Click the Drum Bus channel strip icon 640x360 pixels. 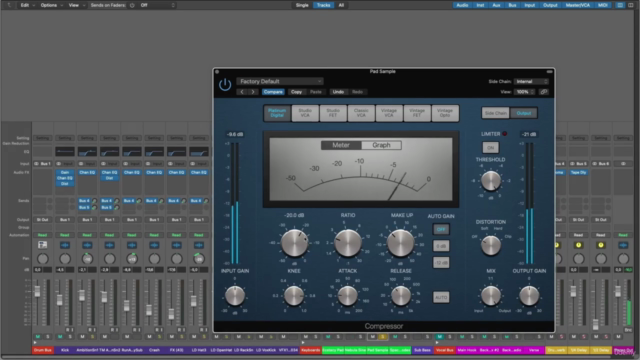pyautogui.click(x=42, y=245)
